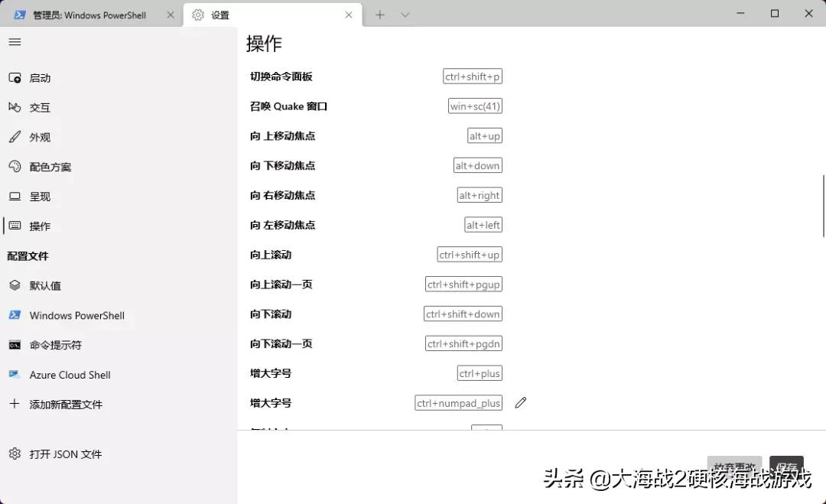Click 添加新配置文件
This screenshot has width=826, height=504.
[x=119, y=404]
